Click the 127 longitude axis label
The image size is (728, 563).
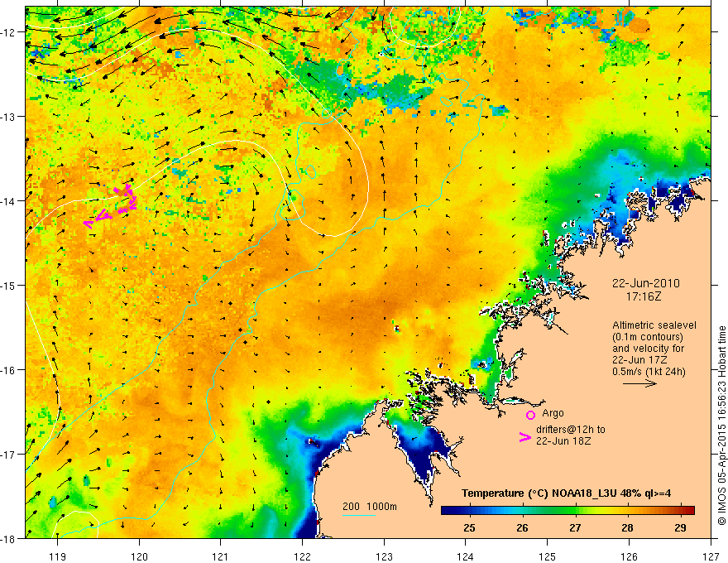[x=711, y=556]
